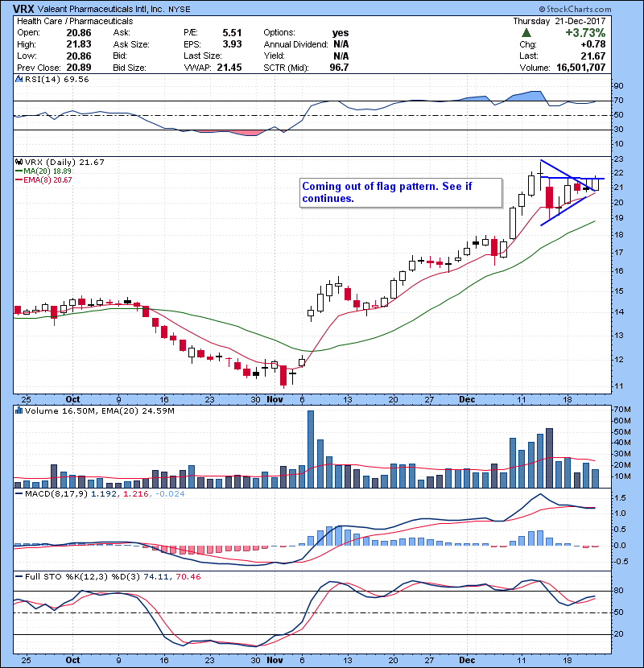Click the EPS value 3.93
The width and height of the screenshot is (644, 668).
pyautogui.click(x=232, y=44)
